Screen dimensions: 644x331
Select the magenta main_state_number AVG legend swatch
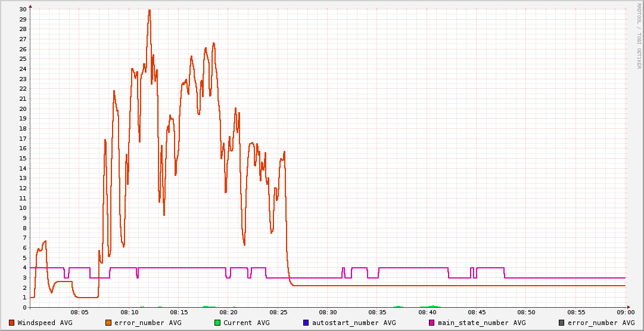pyautogui.click(x=432, y=323)
